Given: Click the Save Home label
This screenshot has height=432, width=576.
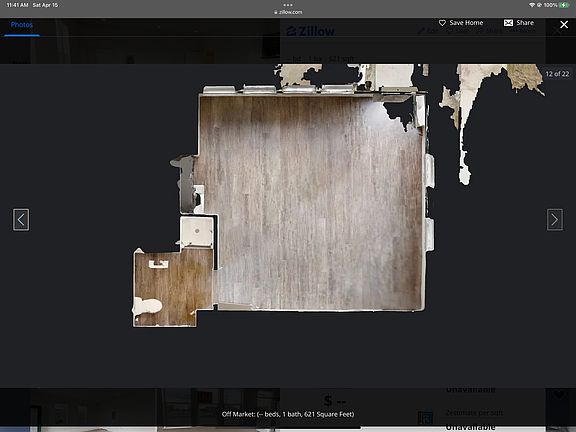Looking at the screenshot, I should pyautogui.click(x=466, y=23).
